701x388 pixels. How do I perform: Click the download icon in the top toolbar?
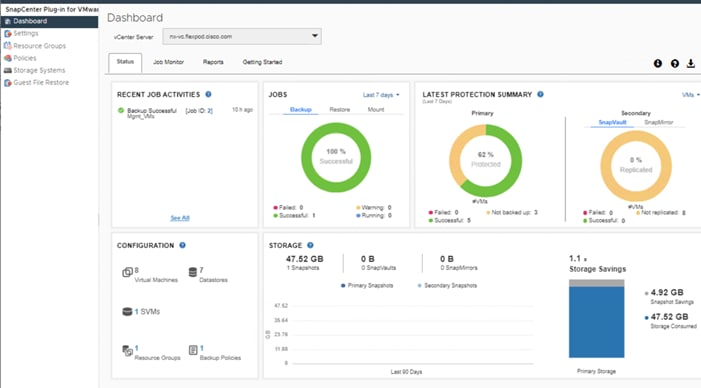pyautogui.click(x=691, y=63)
